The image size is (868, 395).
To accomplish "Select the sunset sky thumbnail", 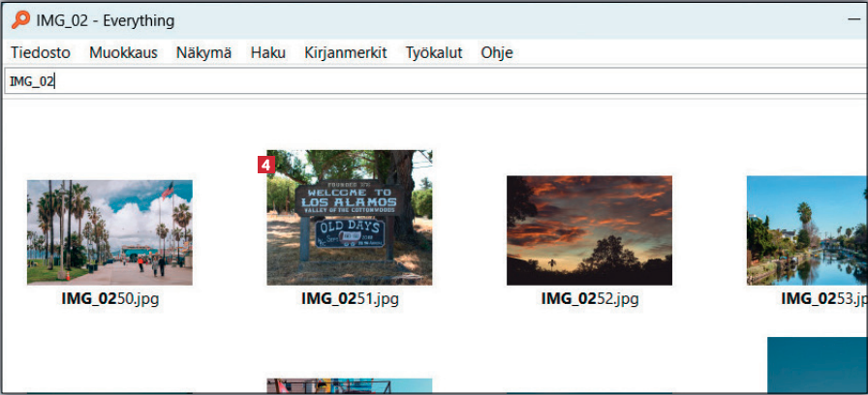I will coord(589,230).
